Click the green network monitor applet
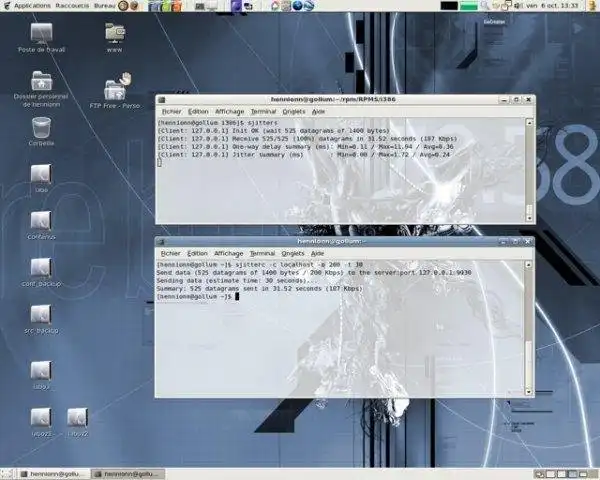Image resolution: width=600 pixels, height=480 pixels. pyautogui.click(x=469, y=6)
